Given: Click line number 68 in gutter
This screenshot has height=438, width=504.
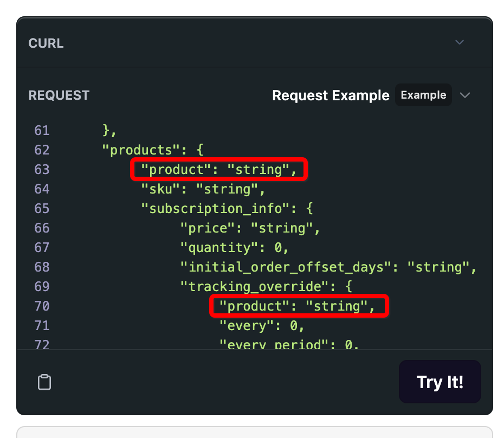Looking at the screenshot, I should click(x=42, y=267).
